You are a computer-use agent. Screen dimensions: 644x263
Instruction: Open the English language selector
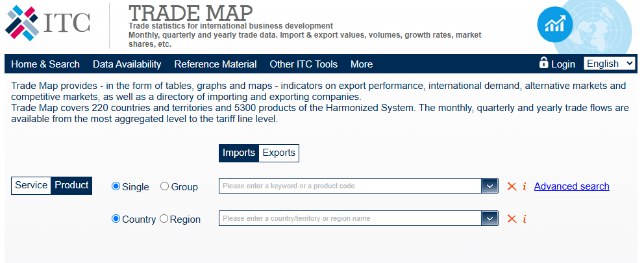(x=610, y=64)
